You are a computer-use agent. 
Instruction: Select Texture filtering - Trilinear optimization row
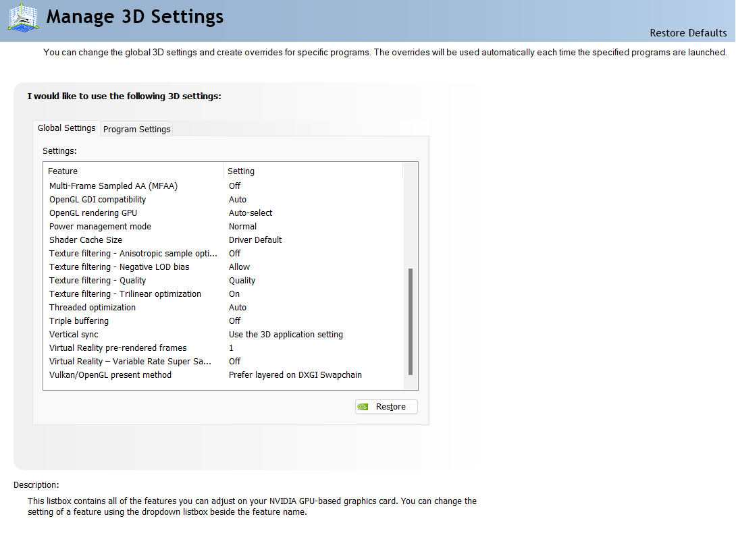[x=126, y=294]
